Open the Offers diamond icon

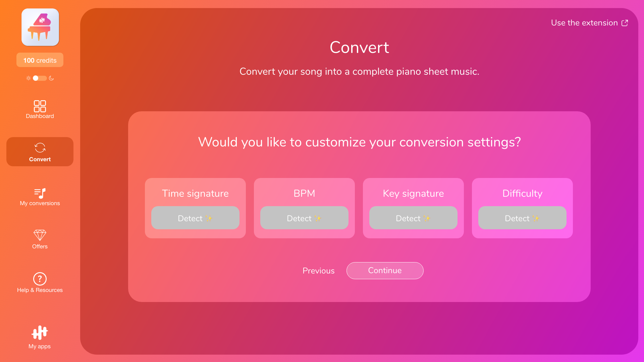click(x=40, y=235)
